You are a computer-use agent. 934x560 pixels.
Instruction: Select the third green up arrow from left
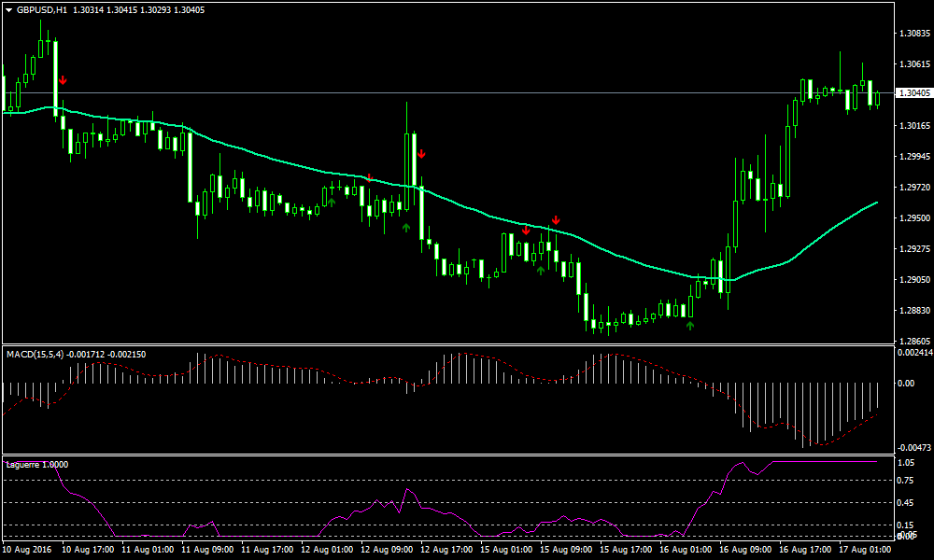(541, 271)
